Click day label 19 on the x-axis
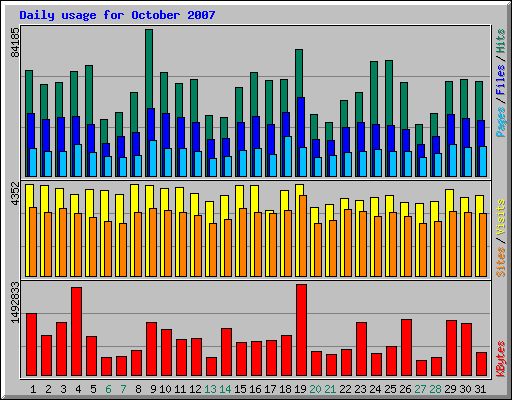Viewport: 512px width, 400px height. coord(300,389)
